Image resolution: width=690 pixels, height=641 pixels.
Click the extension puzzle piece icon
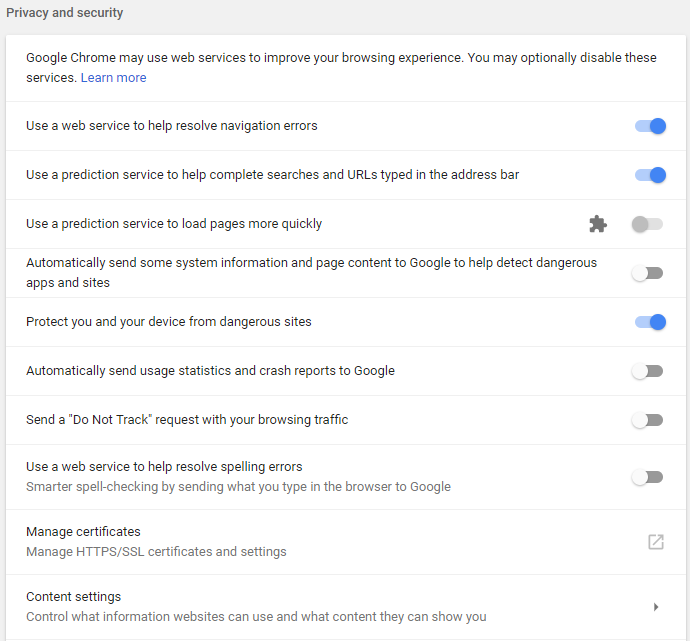click(x=598, y=224)
